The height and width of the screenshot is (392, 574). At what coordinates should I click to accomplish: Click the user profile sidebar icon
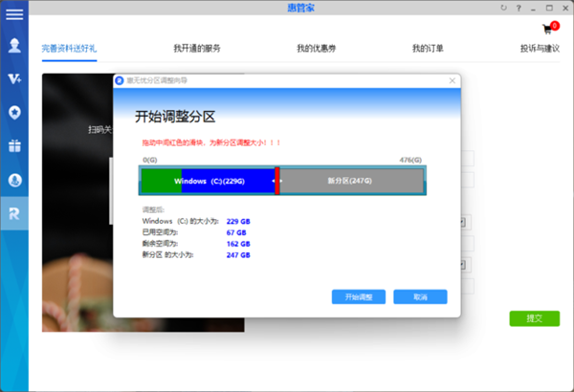14,45
